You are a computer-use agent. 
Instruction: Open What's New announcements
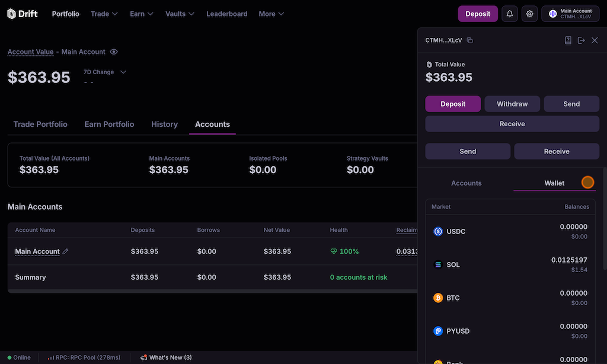[166, 357]
